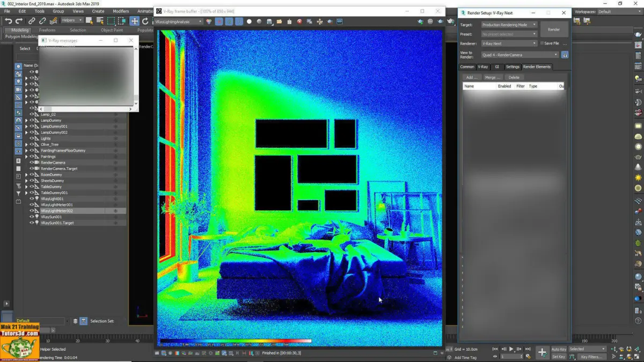Image resolution: width=644 pixels, height=362 pixels.
Task: Open VRayLightingAnalysis channel dropdown
Action: point(179,21)
